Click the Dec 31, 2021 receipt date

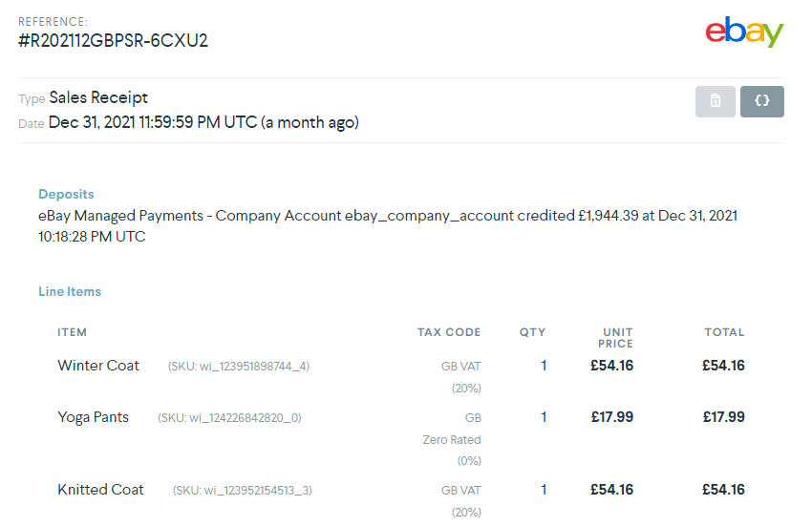click(x=203, y=122)
